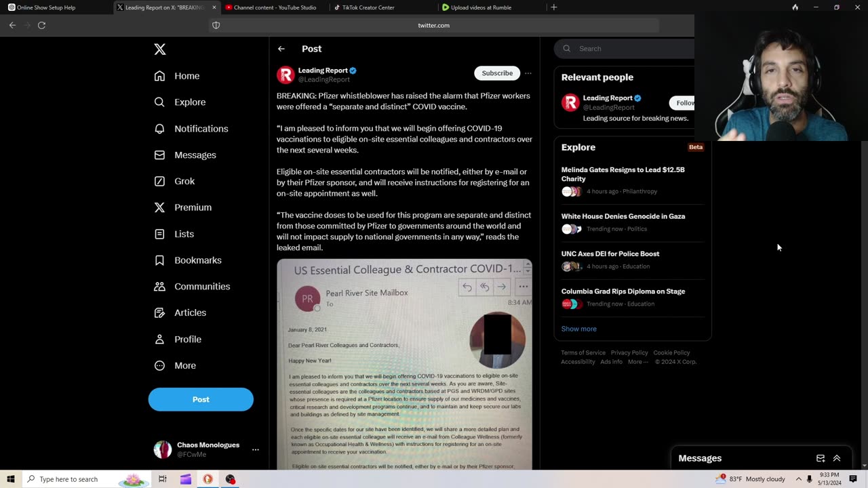
Task: Open Profile from sidebar
Action: (178, 339)
